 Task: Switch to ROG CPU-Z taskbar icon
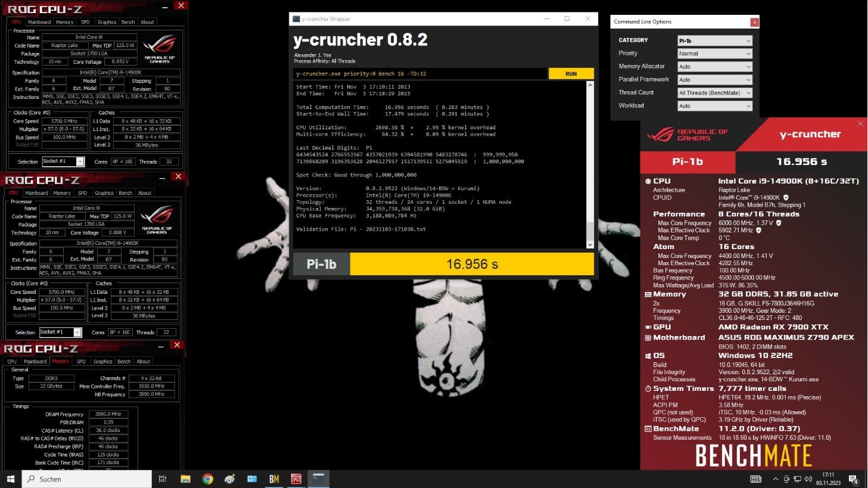coord(296,478)
